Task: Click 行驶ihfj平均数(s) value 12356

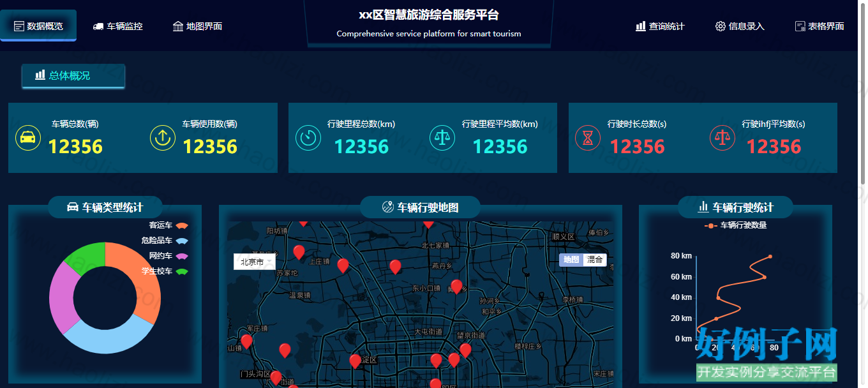Action: (x=774, y=147)
